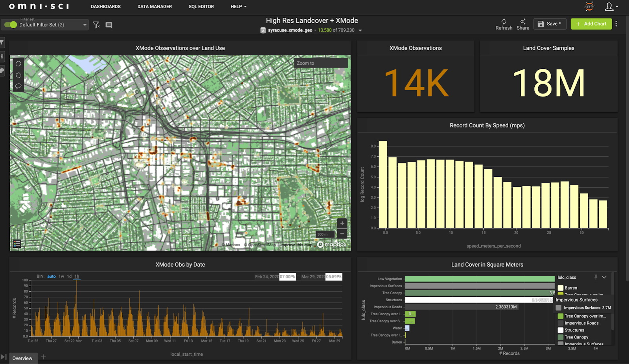Click the Structures color swatch in legend
Image resolution: width=629 pixels, height=364 pixels.
[x=561, y=330]
